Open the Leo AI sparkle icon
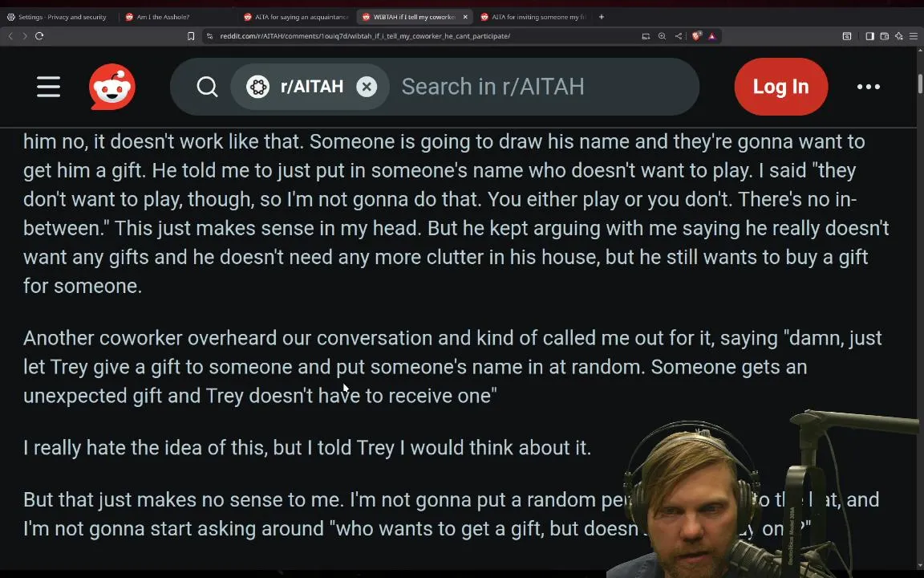The width and height of the screenshot is (924, 578). (898, 36)
